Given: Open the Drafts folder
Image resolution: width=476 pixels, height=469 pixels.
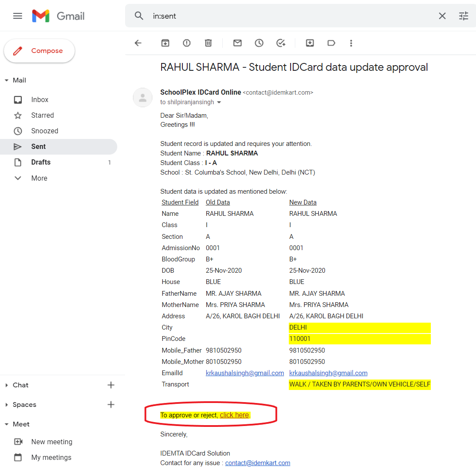Looking at the screenshot, I should pyautogui.click(x=41, y=162).
